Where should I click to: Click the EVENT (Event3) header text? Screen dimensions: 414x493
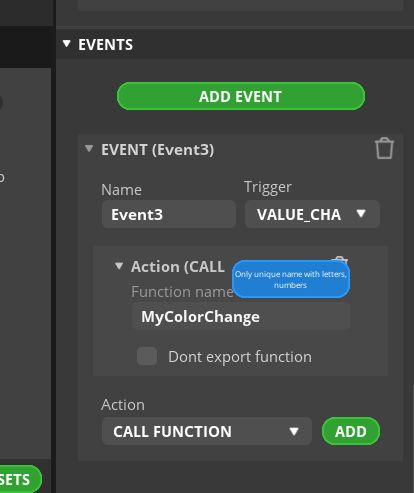[158, 150]
